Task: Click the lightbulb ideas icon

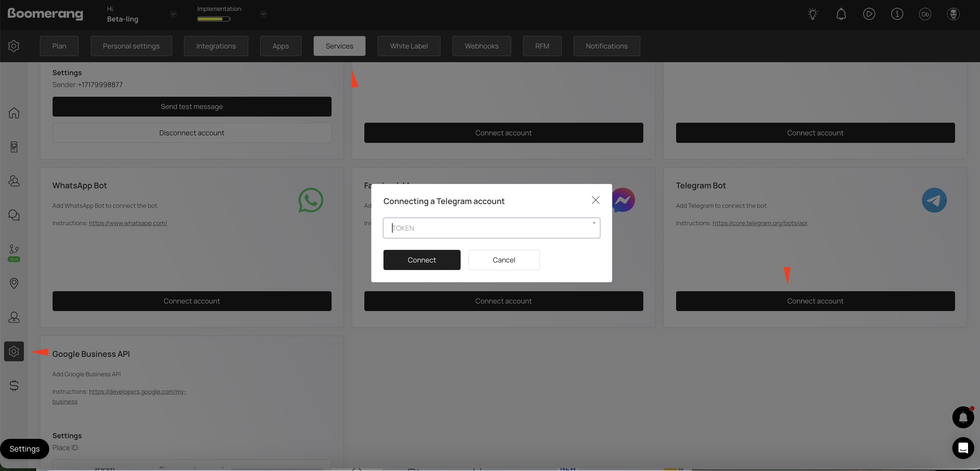Action: (813, 14)
